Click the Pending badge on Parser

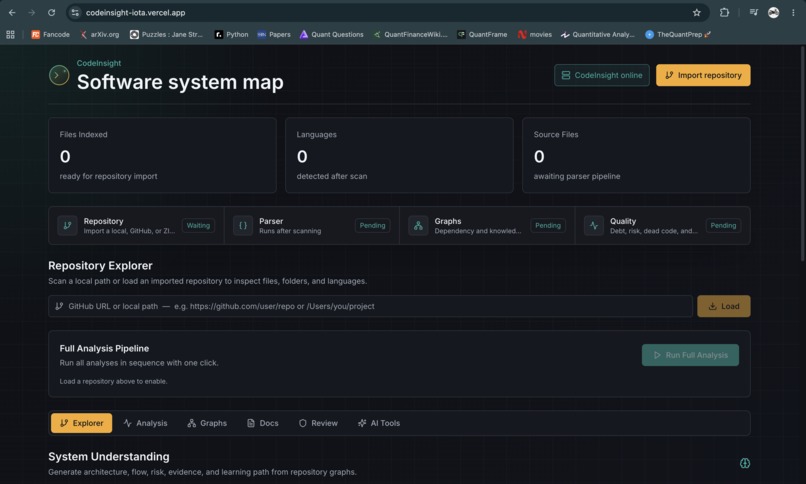click(372, 226)
